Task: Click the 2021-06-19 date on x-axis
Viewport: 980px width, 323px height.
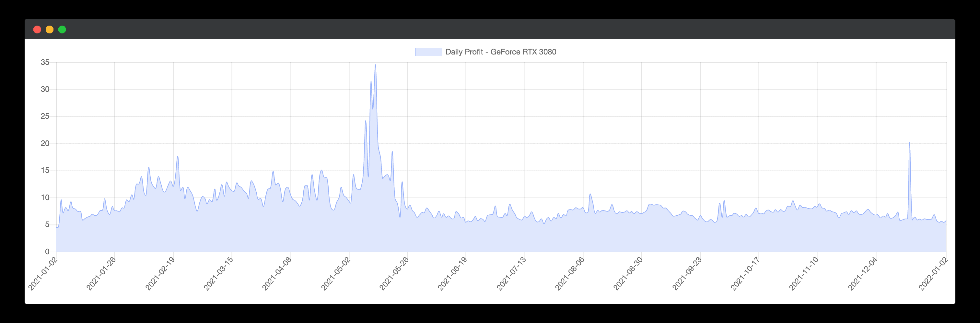Action: click(453, 273)
